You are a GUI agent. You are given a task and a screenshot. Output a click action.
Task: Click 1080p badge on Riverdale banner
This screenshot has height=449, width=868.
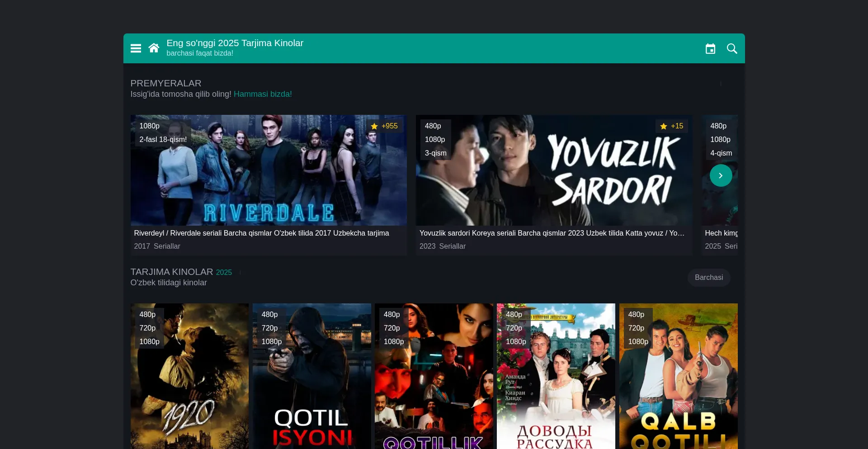pos(149,126)
